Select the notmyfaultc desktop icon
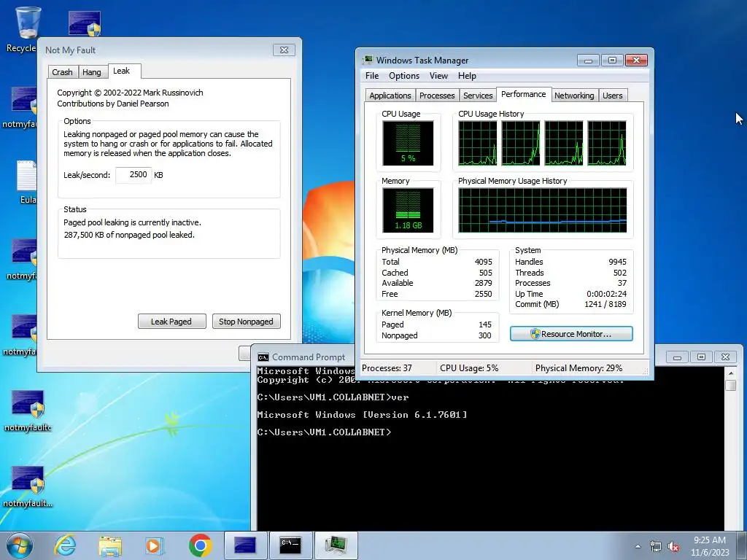Screen dimensions: 747x560 [x=28, y=411]
